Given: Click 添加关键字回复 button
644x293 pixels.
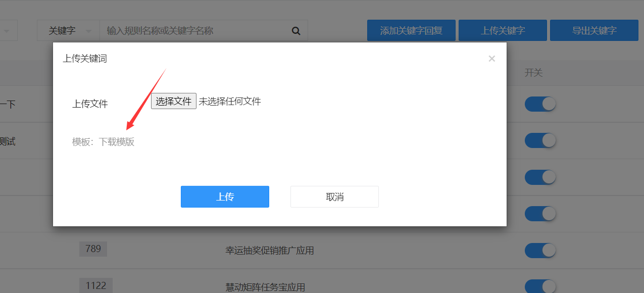Looking at the screenshot, I should coord(411,30).
